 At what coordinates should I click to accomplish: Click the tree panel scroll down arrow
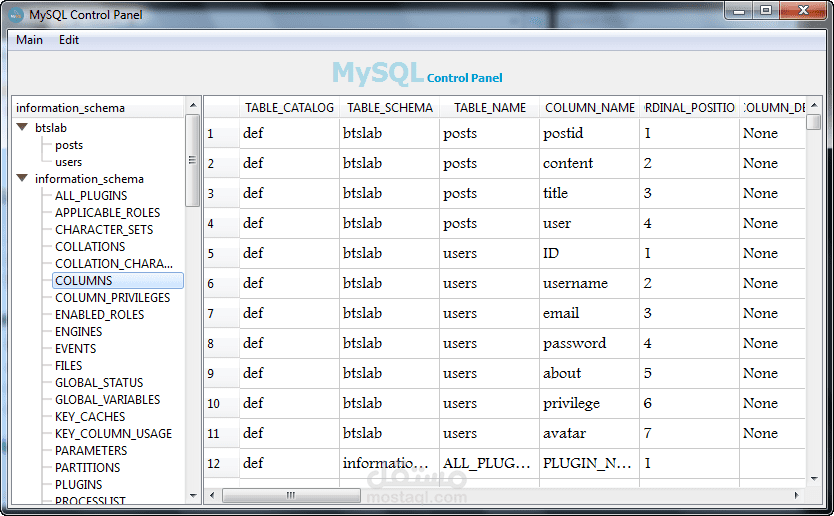coord(193,496)
